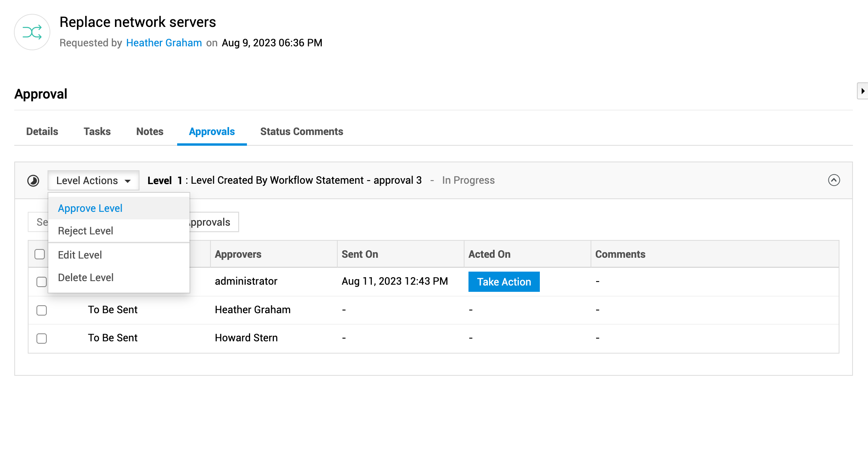Open requester Heather Graham link
This screenshot has height=449, width=868.
tap(164, 43)
